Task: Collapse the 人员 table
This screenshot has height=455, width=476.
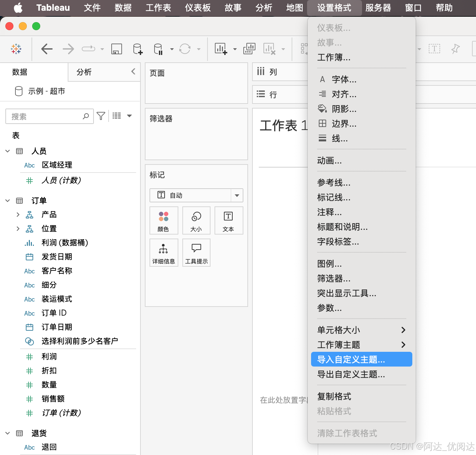Action: pyautogui.click(x=8, y=151)
